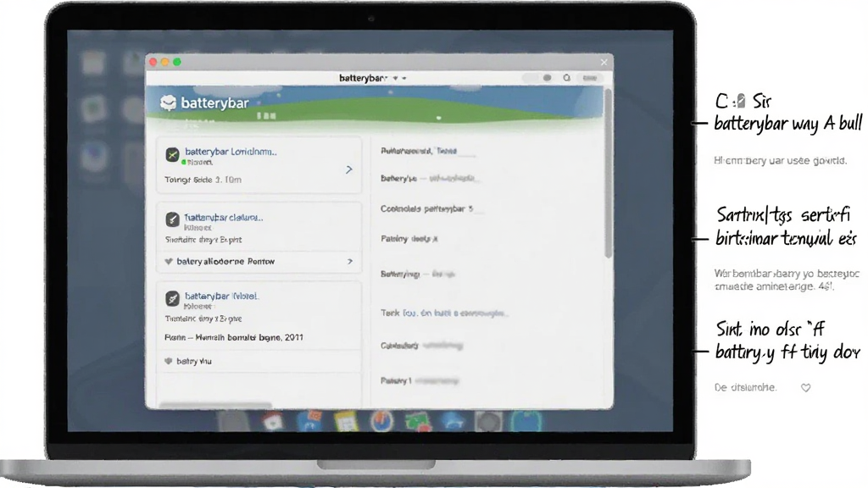868x488 pixels.
Task: Click the batterybar logo icon in the banner
Action: tap(169, 103)
